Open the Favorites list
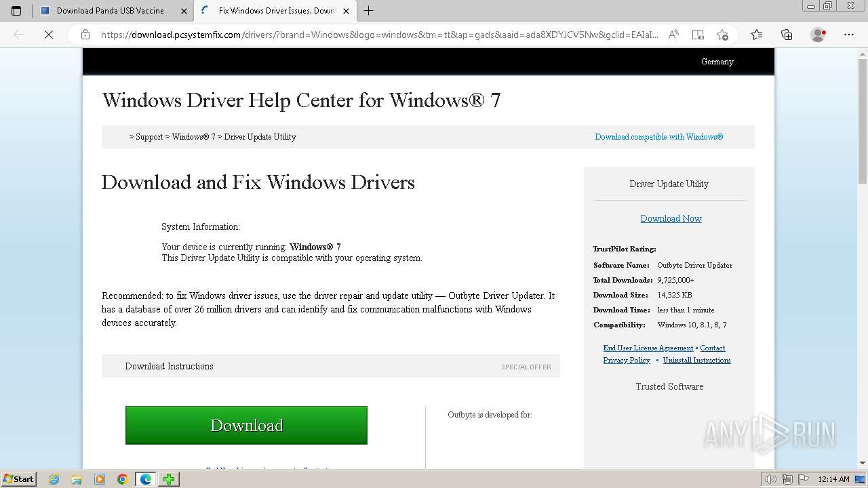 point(757,35)
